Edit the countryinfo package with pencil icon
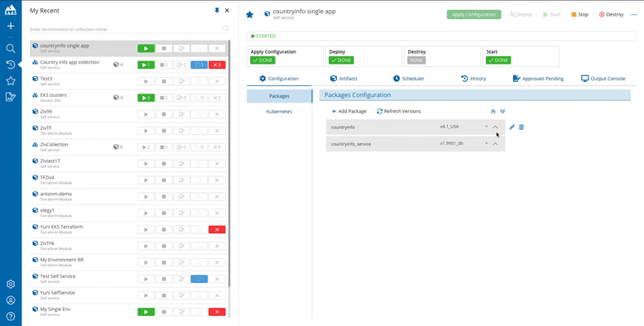The height and width of the screenshot is (326, 644). [x=512, y=127]
